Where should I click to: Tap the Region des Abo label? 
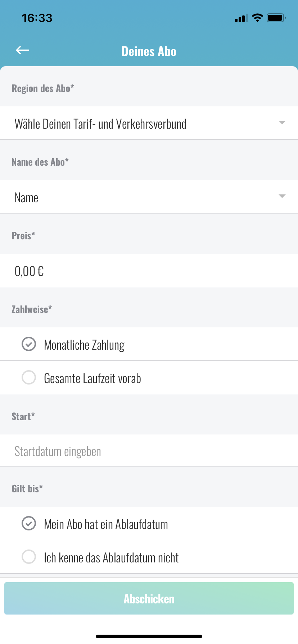43,88
